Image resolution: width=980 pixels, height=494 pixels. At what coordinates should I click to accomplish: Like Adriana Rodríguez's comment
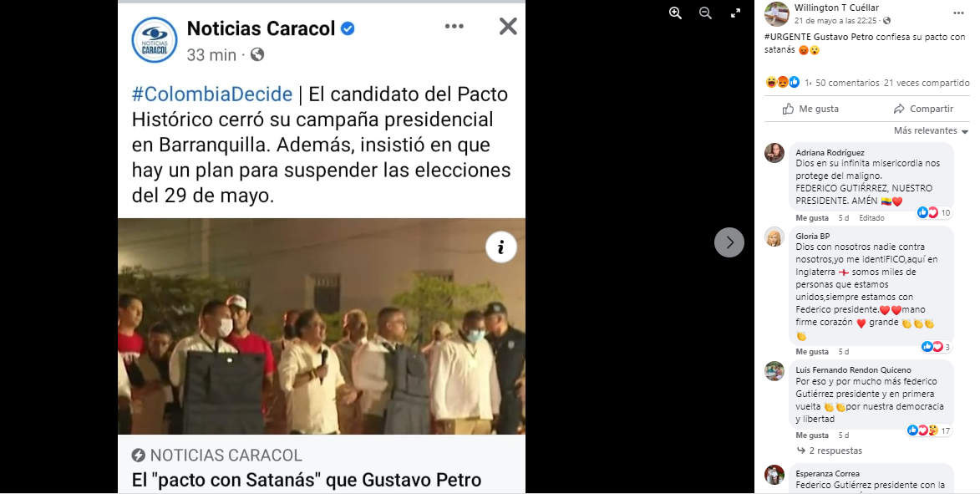812,218
